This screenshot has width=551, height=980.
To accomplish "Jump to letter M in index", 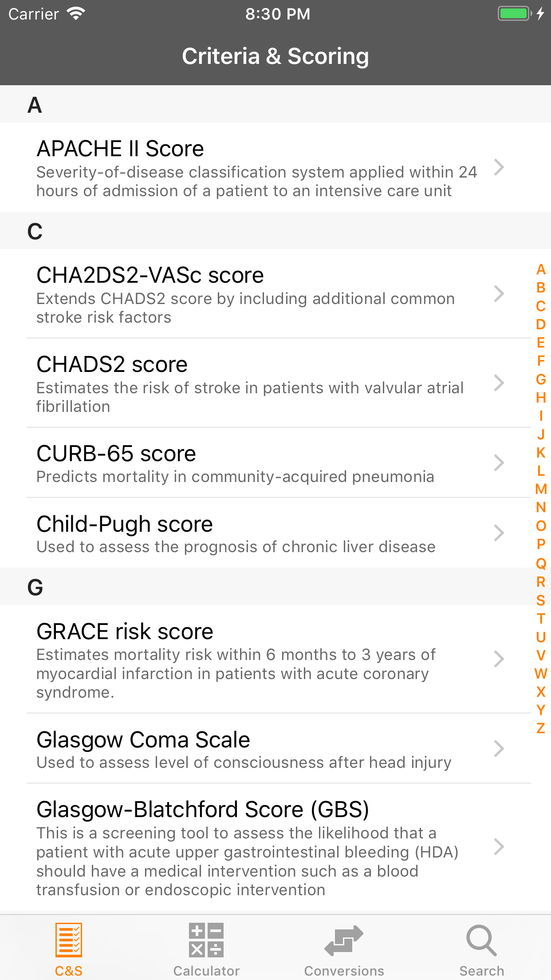I will (541, 489).
